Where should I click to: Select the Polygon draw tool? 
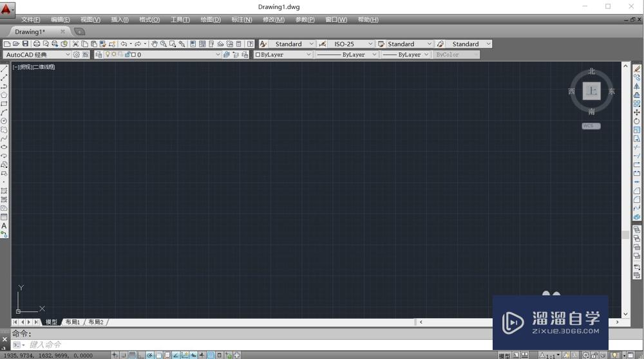[x=4, y=95]
